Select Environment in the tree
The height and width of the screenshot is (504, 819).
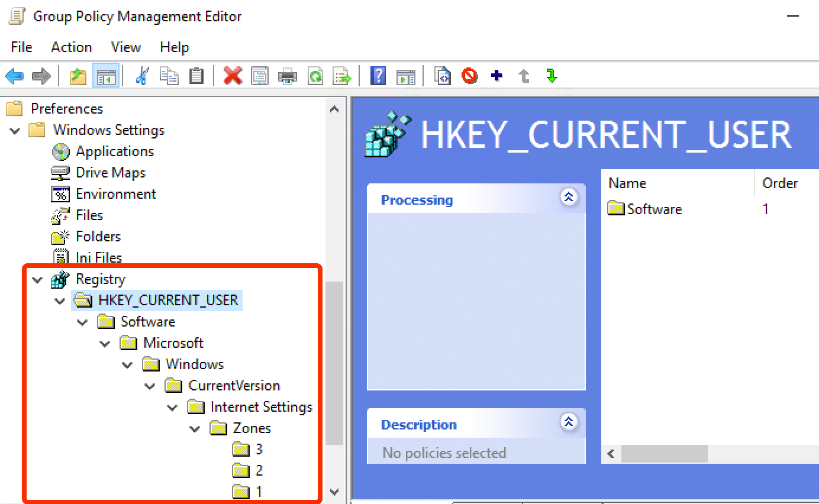tap(116, 194)
